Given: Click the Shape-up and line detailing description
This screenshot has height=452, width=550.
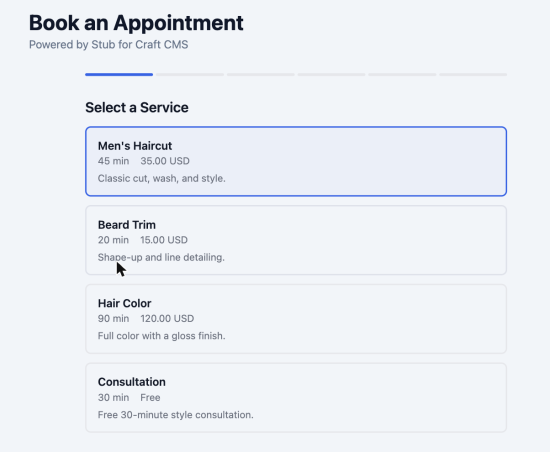Looking at the screenshot, I should coord(161,257).
